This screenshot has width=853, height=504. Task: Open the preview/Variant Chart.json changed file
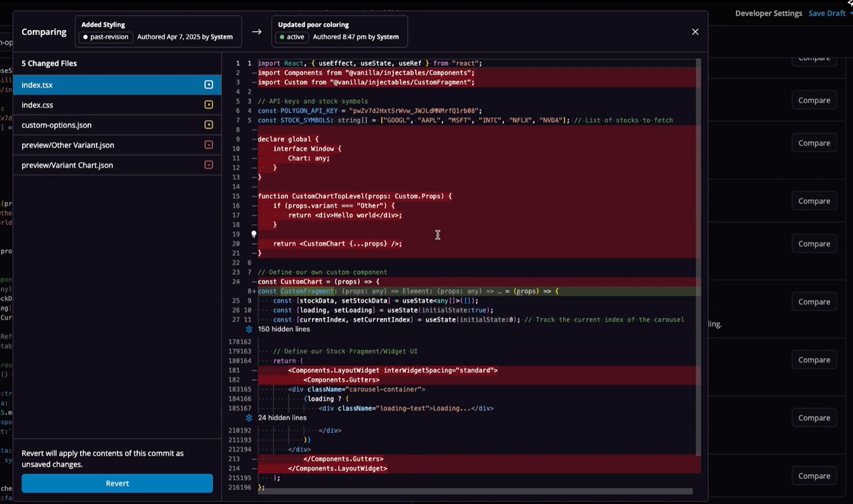pyautogui.click(x=117, y=165)
